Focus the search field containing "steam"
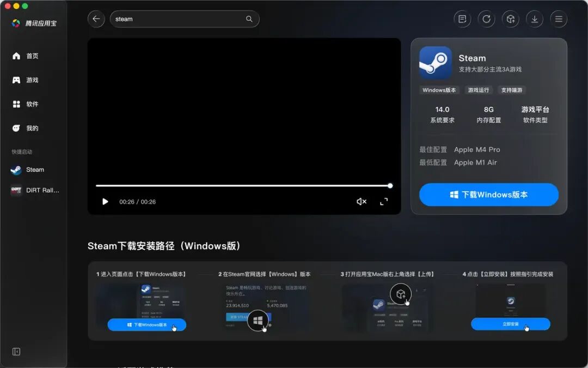 click(185, 19)
